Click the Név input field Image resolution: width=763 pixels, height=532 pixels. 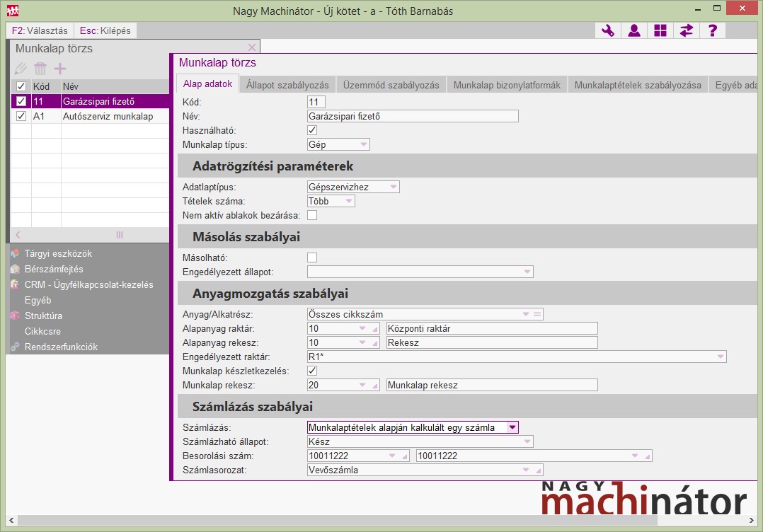(412, 116)
